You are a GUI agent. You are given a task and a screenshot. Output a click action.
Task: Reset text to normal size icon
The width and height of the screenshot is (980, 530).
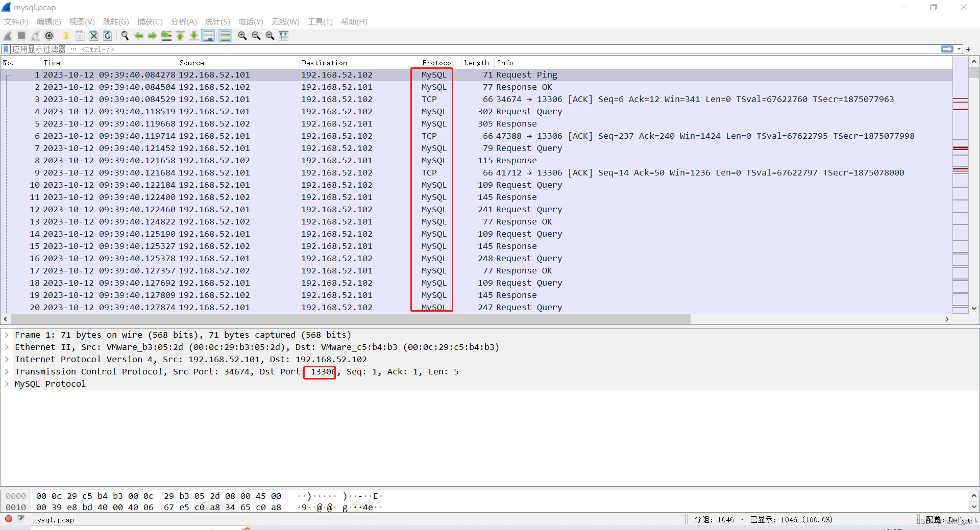[x=269, y=36]
